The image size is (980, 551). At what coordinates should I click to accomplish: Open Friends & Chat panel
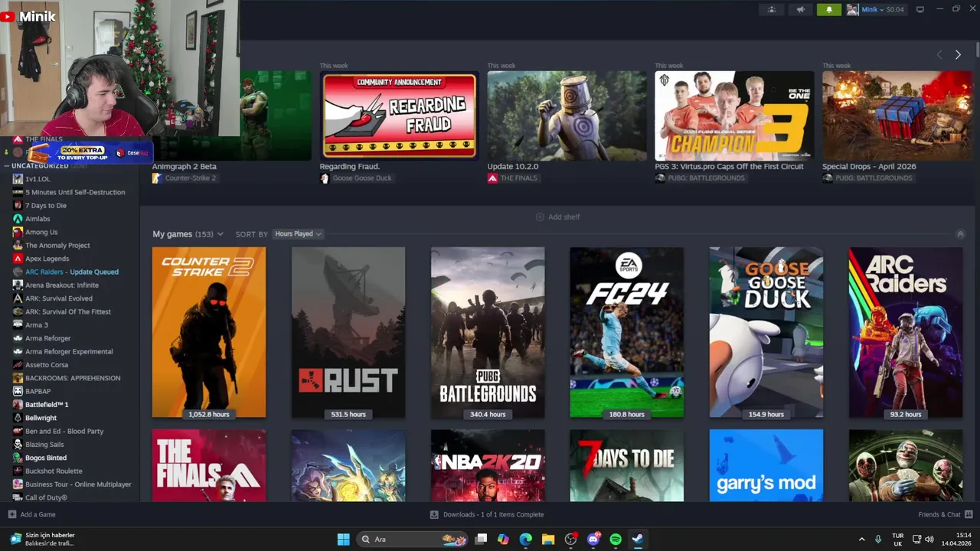[x=946, y=514]
